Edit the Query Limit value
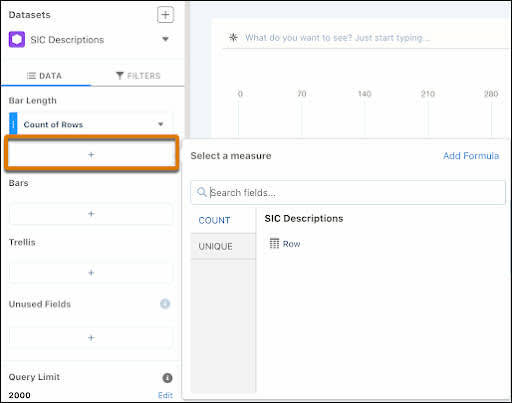Screen dimensions: 512x403 coord(165,395)
